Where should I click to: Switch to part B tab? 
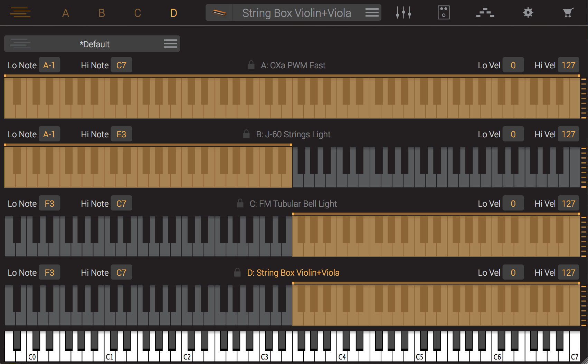(x=102, y=13)
